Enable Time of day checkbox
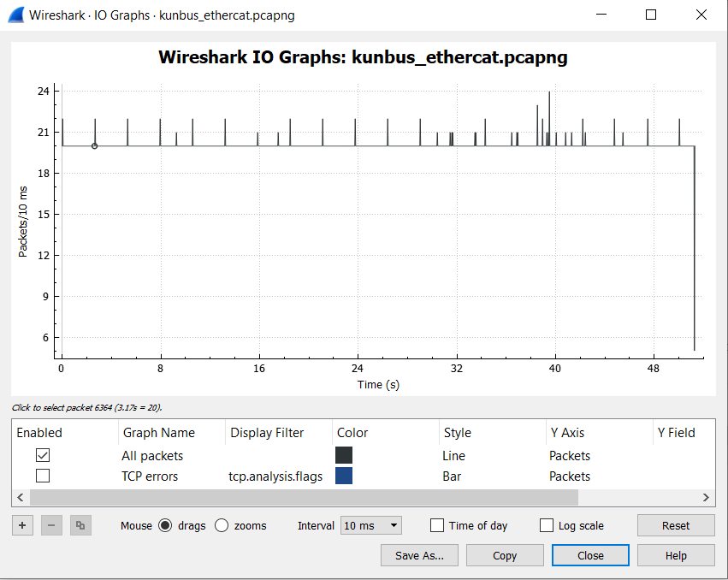Viewport: 728px width, 580px height. click(x=437, y=525)
